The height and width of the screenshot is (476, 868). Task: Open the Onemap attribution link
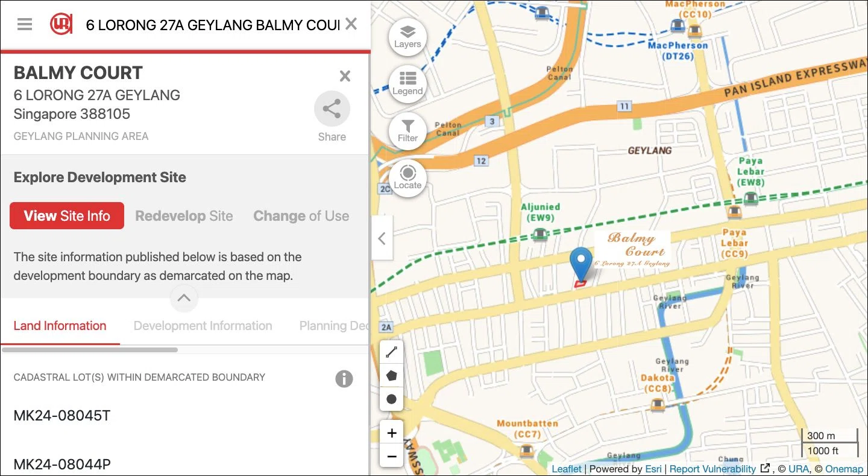tap(844, 469)
